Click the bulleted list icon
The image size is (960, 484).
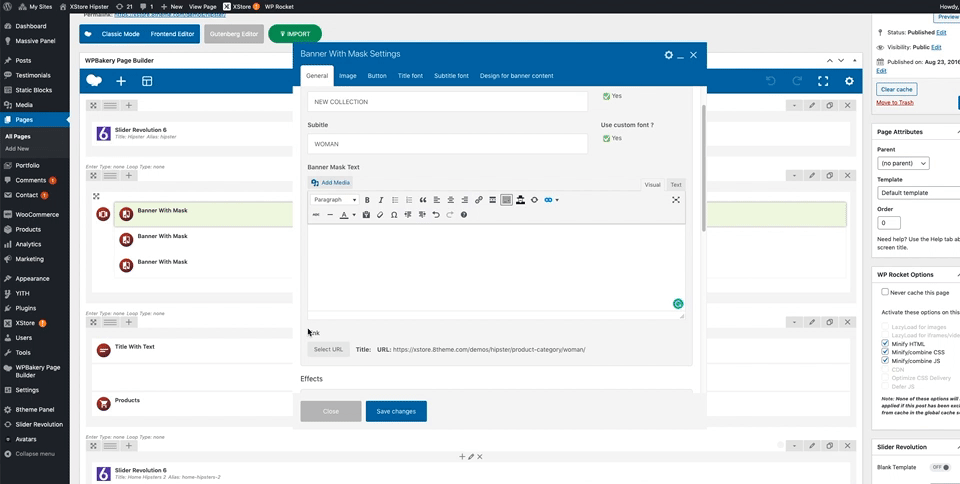[395, 200]
